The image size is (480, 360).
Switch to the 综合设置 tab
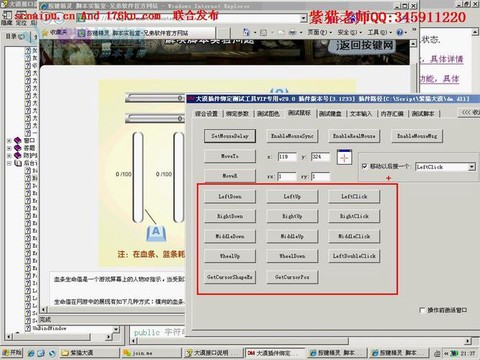tap(206, 114)
